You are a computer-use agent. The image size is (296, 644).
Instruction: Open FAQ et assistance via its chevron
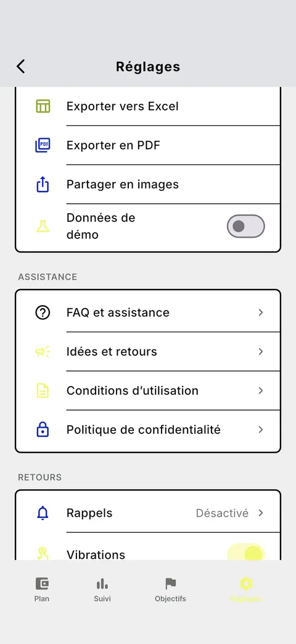coord(261,312)
